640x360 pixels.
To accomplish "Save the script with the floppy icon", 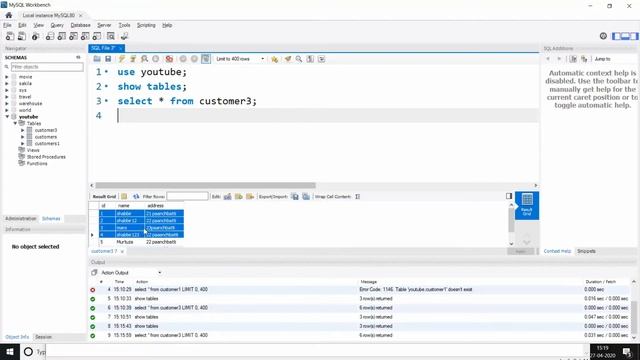I will click(x=108, y=59).
